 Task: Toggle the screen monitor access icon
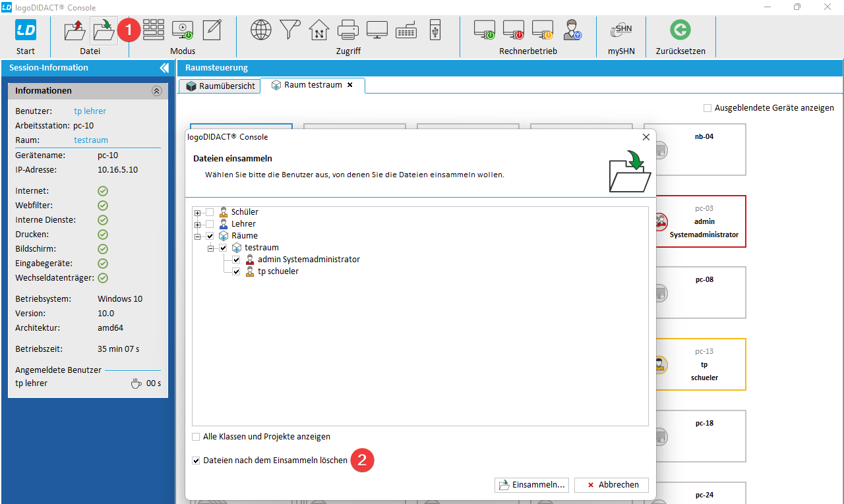tap(377, 30)
